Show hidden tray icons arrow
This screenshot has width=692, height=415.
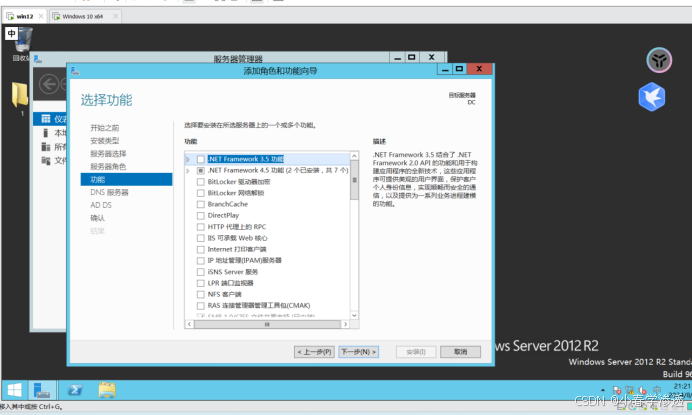[x=603, y=390]
